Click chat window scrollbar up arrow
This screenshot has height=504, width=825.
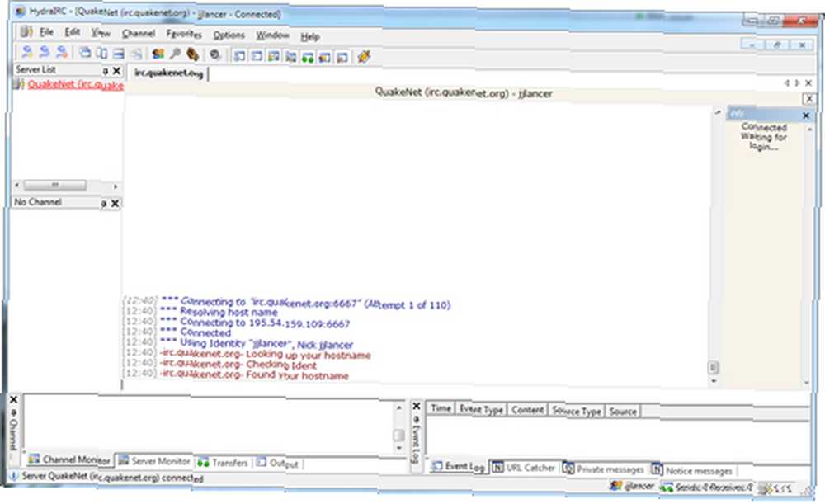pyautogui.click(x=718, y=112)
